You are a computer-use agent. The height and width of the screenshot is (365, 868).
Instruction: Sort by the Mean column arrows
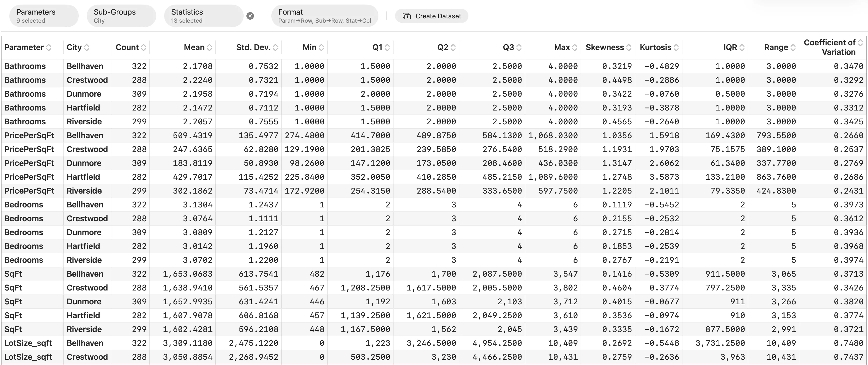tap(209, 48)
